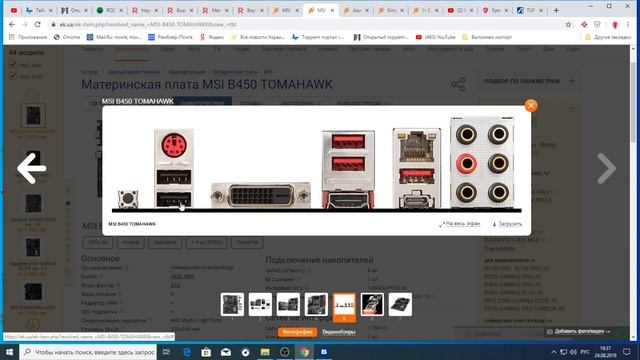The image size is (640, 360).
Task: Open volume control in system tray
Action: [x=573, y=352]
